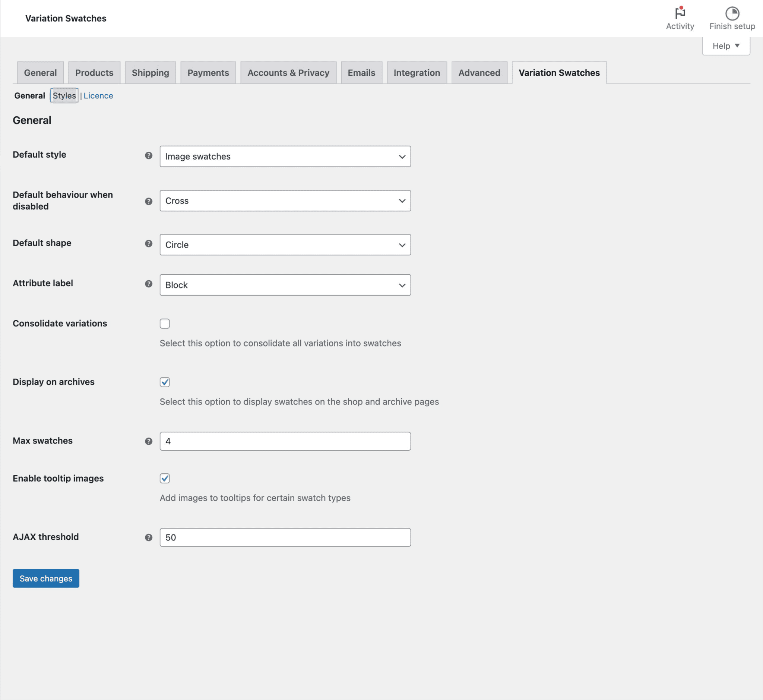Screen dimensions: 763x700
Task: Open the Attribute label dropdown
Action: (285, 285)
